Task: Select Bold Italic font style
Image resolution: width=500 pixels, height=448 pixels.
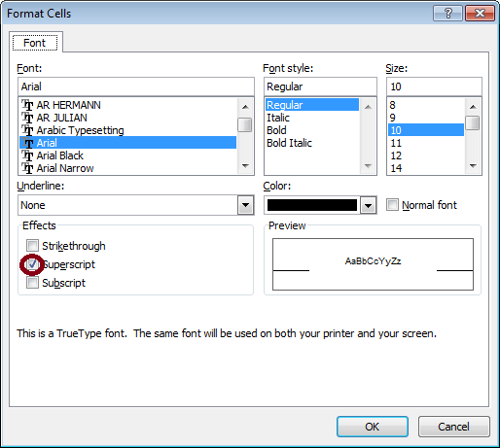Action: tap(289, 143)
